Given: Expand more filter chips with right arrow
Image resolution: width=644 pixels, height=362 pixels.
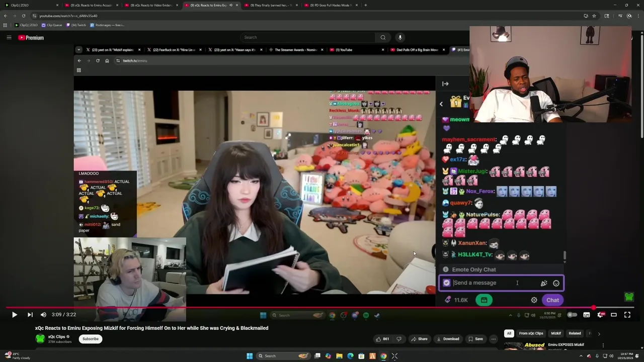Looking at the screenshot, I should point(599,334).
